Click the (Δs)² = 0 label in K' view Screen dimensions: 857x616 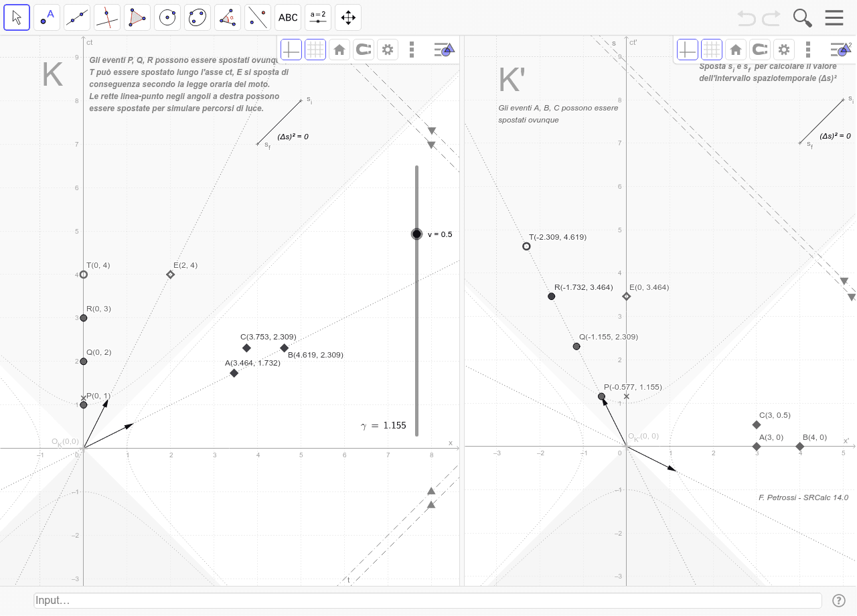(835, 136)
